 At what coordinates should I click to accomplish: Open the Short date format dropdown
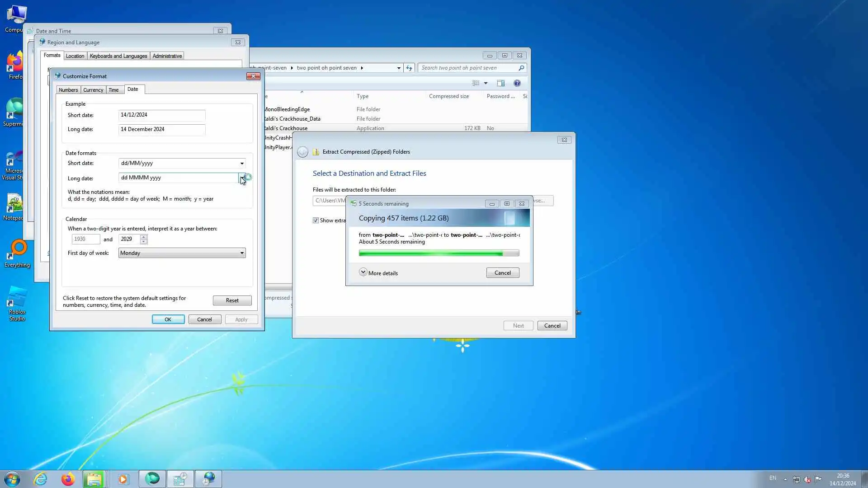(242, 163)
